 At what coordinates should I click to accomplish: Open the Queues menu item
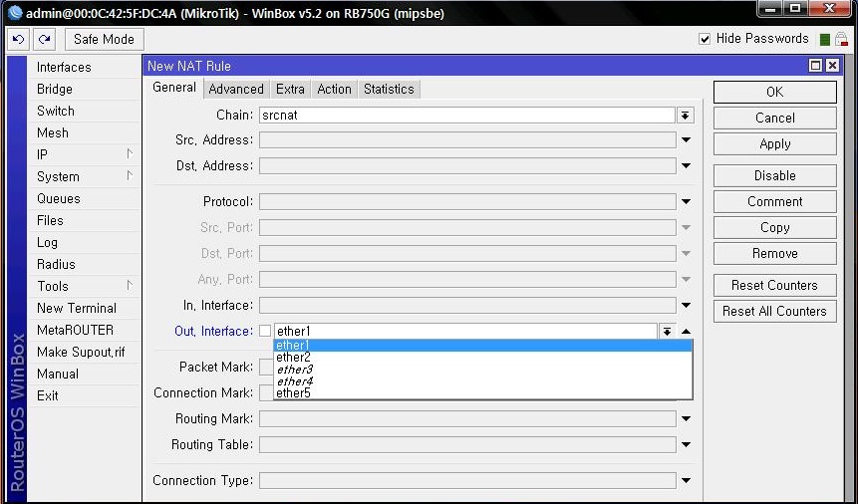click(x=85, y=198)
